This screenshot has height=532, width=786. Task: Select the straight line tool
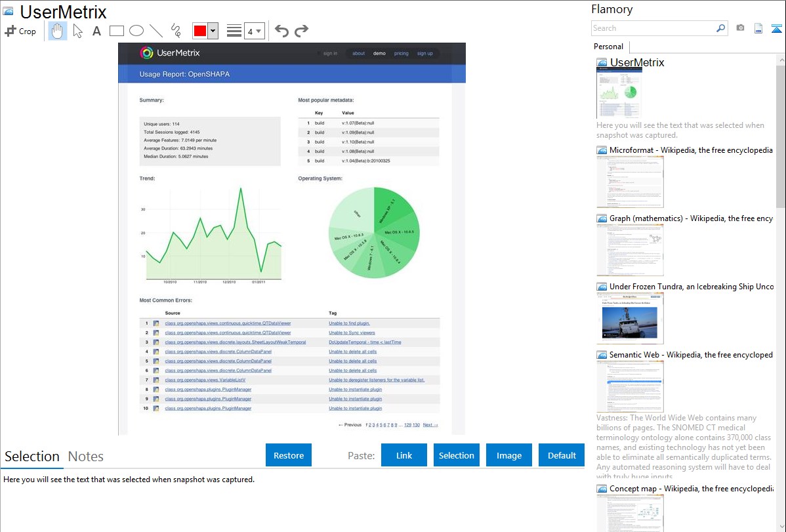[x=155, y=31]
